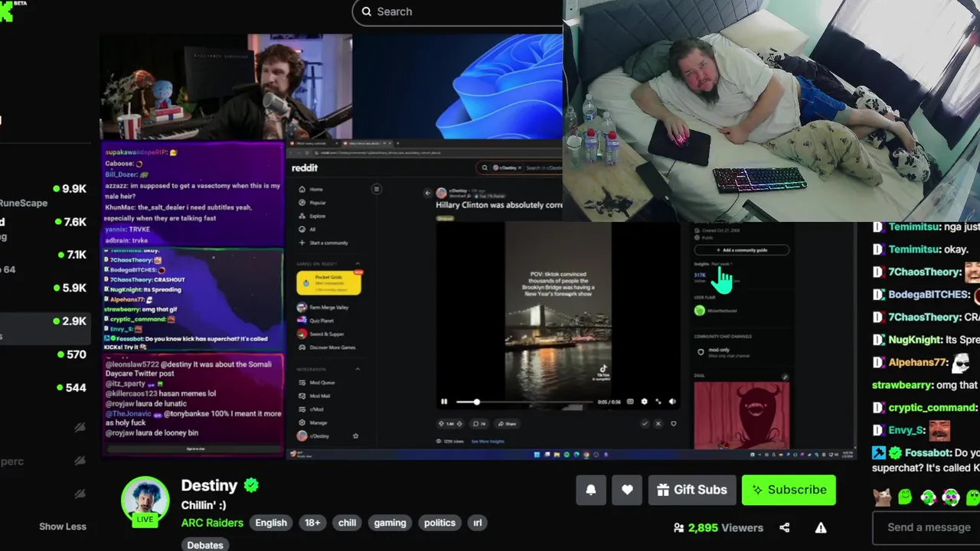This screenshot has width=980, height=551.
Task: Click the gift icon on Gift Subs
Action: [x=663, y=490]
